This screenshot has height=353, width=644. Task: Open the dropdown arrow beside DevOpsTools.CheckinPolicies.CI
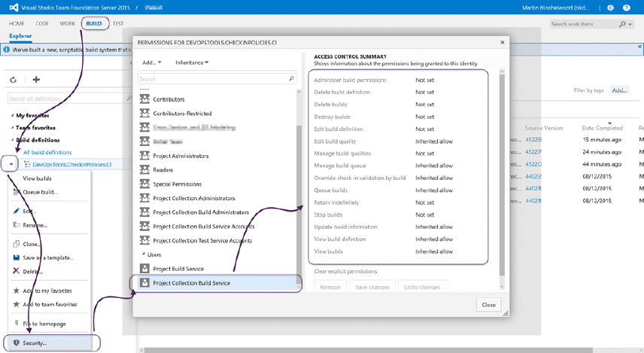pos(11,164)
